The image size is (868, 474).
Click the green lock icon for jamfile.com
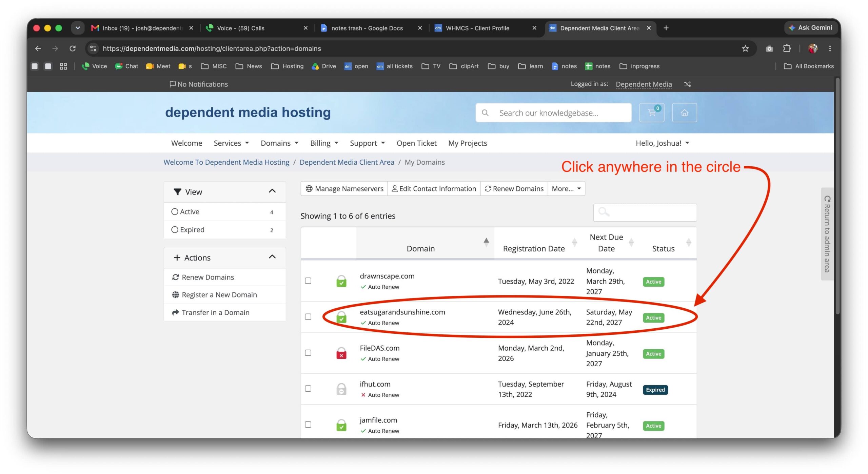coord(341,425)
